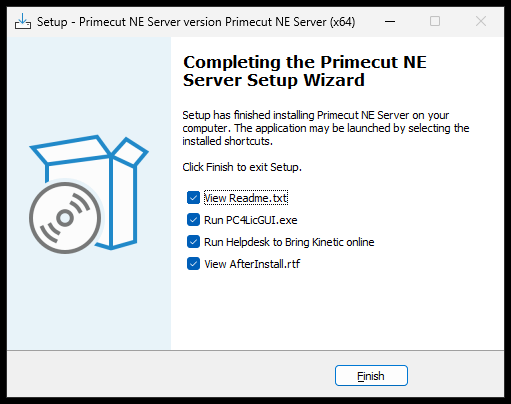Click the 'Setup has finished installing' paragraph
This screenshot has height=404, width=511.
(x=326, y=128)
